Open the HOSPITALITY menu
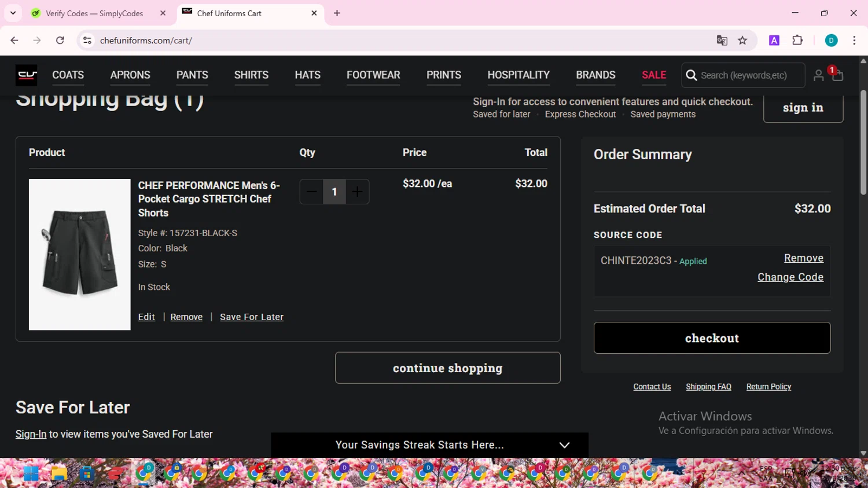 518,75
